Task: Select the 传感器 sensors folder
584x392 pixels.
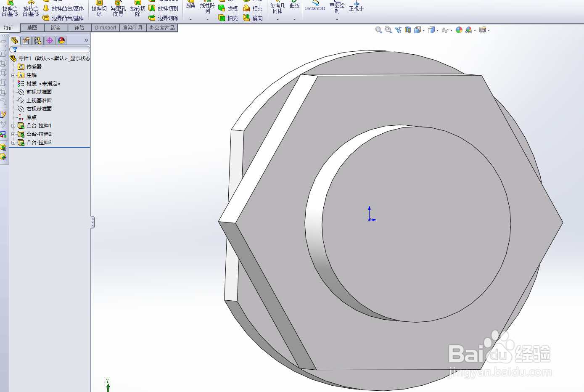Action: pos(30,66)
